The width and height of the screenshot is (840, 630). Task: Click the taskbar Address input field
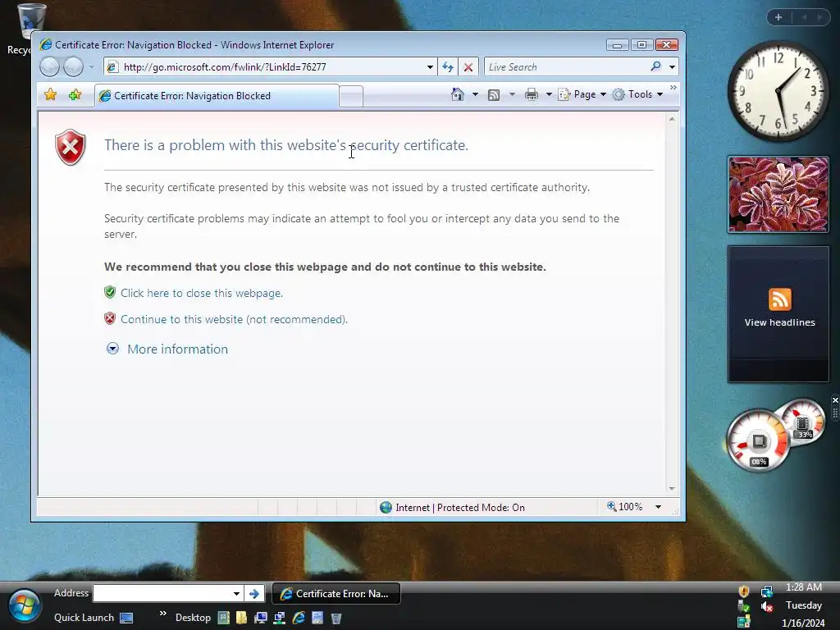pyautogui.click(x=162, y=594)
